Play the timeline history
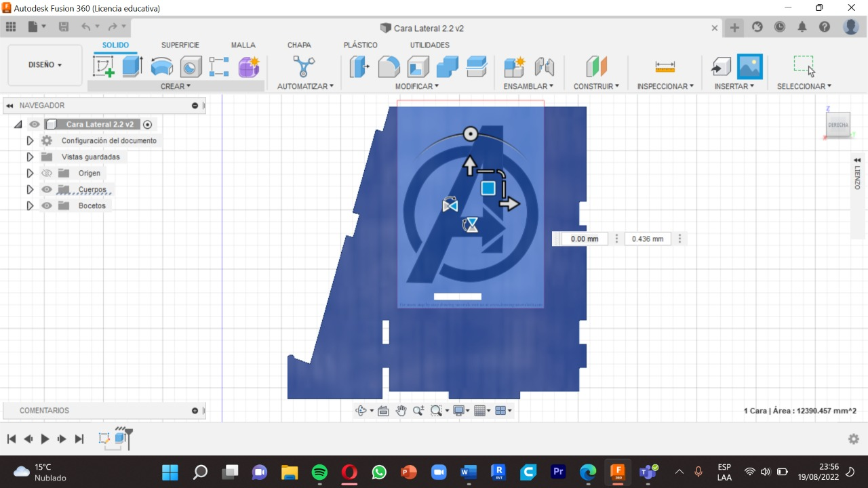Viewport: 868px width, 488px height. tap(45, 439)
